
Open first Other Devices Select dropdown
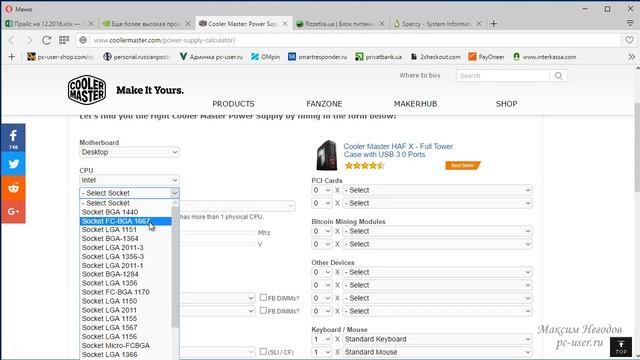[x=437, y=272]
